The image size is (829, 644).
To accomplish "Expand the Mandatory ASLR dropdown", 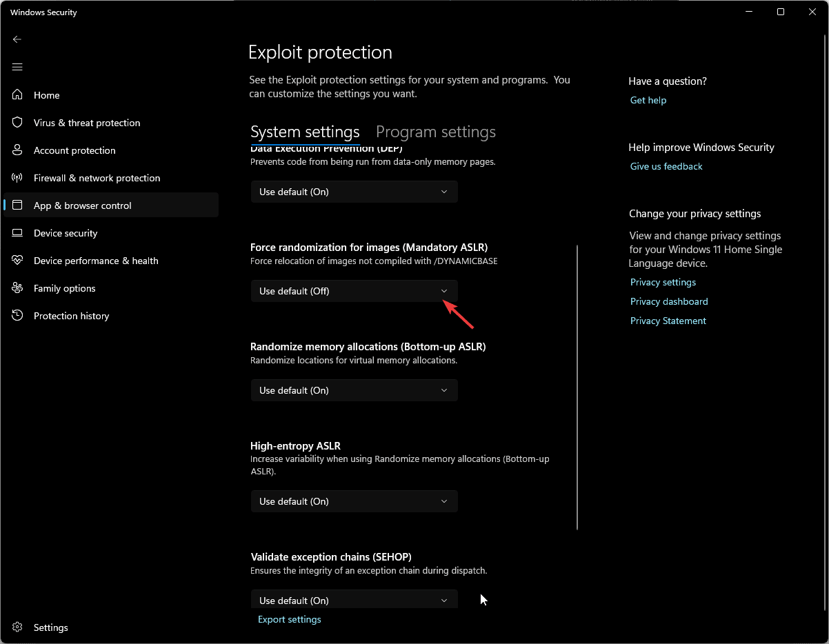I will click(x=354, y=291).
